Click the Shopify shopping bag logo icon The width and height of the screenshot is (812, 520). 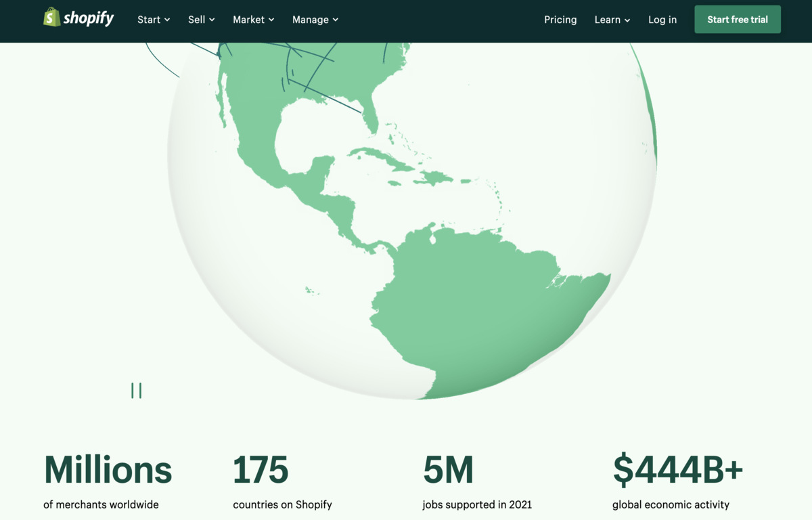point(51,18)
